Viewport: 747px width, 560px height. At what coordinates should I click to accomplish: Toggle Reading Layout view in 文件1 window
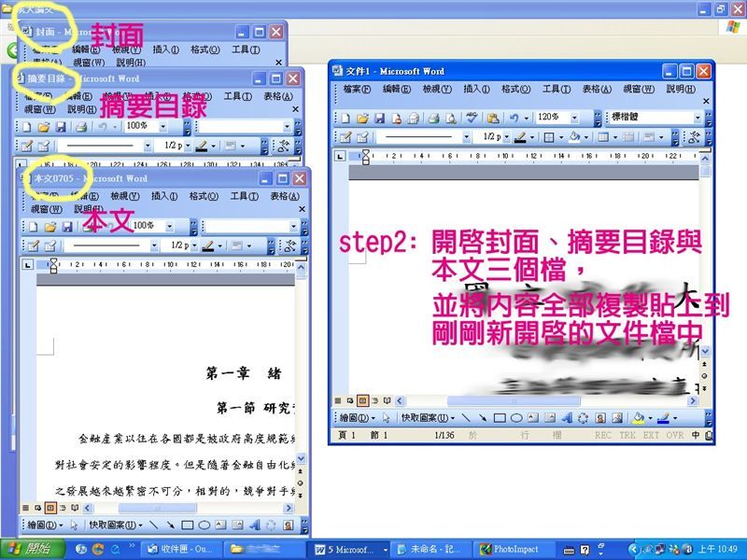pyautogui.click(x=387, y=401)
